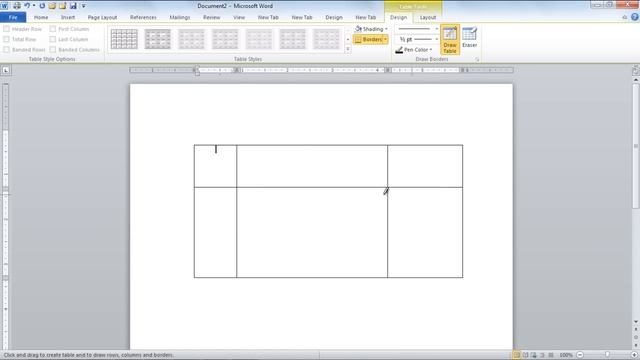The image size is (640, 360).
Task: Open the View tab
Action: (239, 17)
